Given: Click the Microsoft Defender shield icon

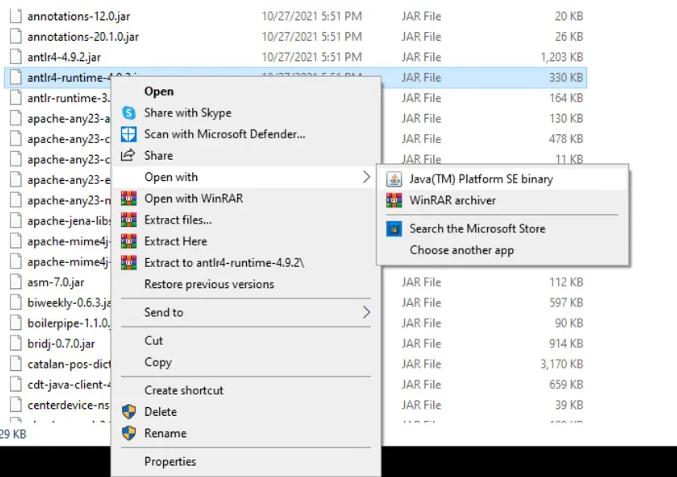Looking at the screenshot, I should click(x=129, y=134).
